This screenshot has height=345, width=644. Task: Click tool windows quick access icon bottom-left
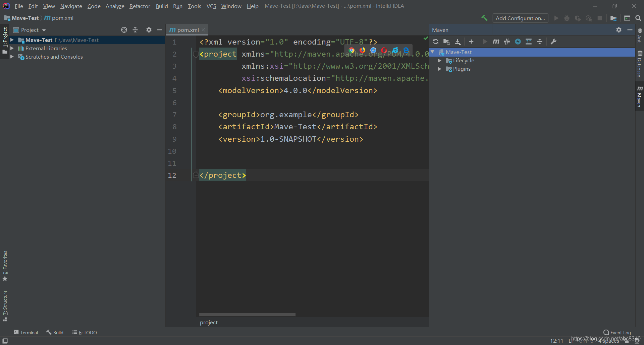pos(5,341)
